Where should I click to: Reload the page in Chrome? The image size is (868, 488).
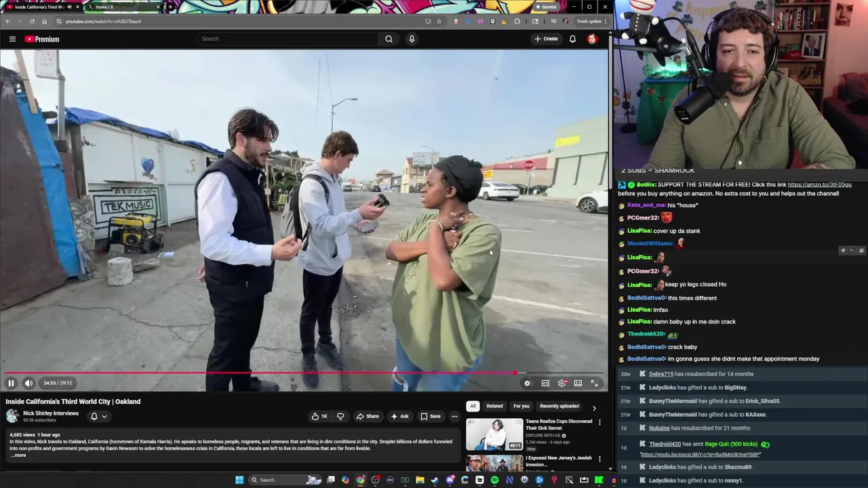32,21
